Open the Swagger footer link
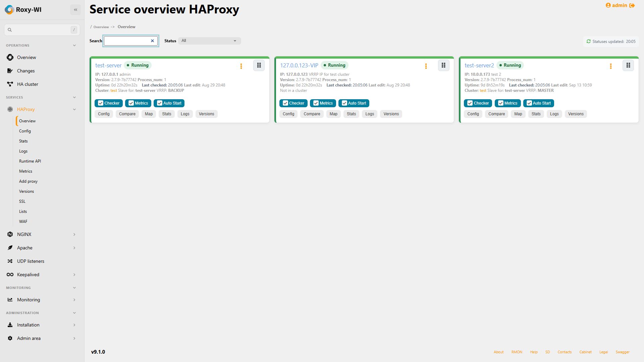Viewport: 644px width, 362px height. tap(623, 352)
